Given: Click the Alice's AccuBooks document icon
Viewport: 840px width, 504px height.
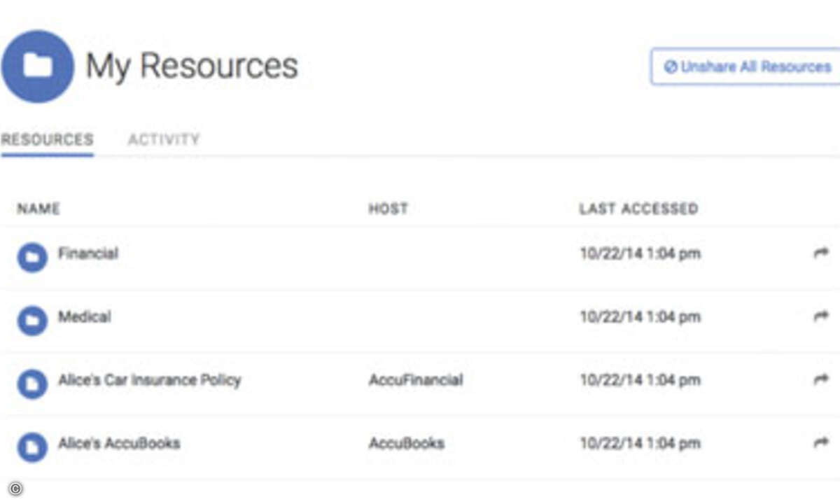Looking at the screenshot, I should pos(32,447).
